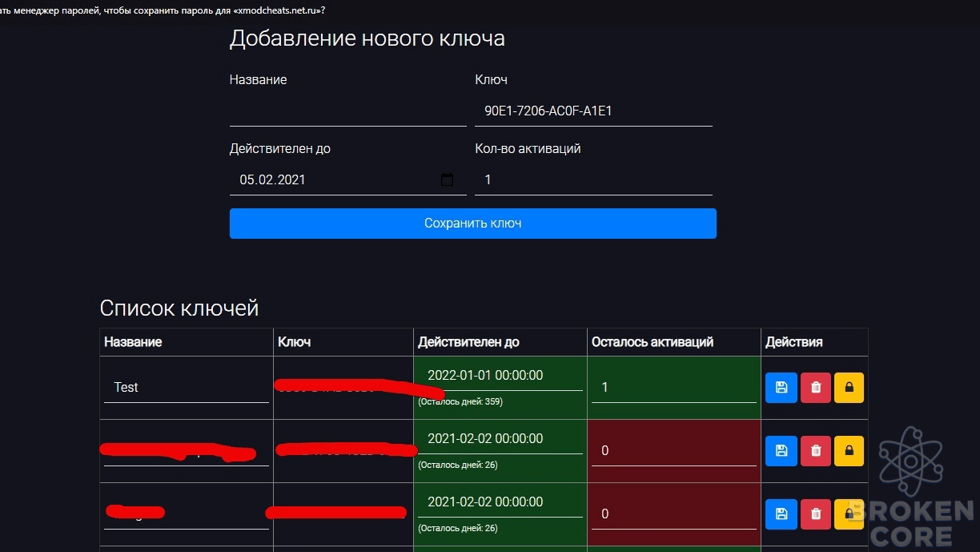The height and width of the screenshot is (552, 980).
Task: Lock the Test key with the yellow button
Action: click(849, 388)
